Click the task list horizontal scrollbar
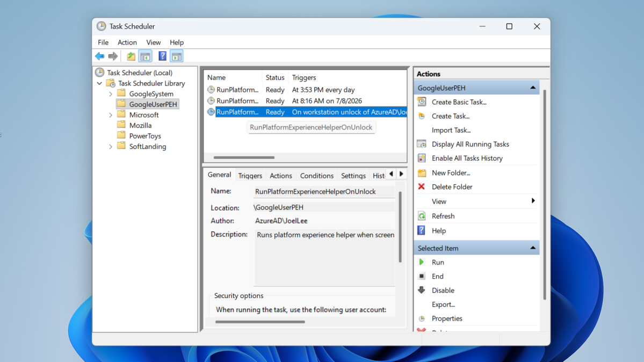The height and width of the screenshot is (362, 644). 244,157
